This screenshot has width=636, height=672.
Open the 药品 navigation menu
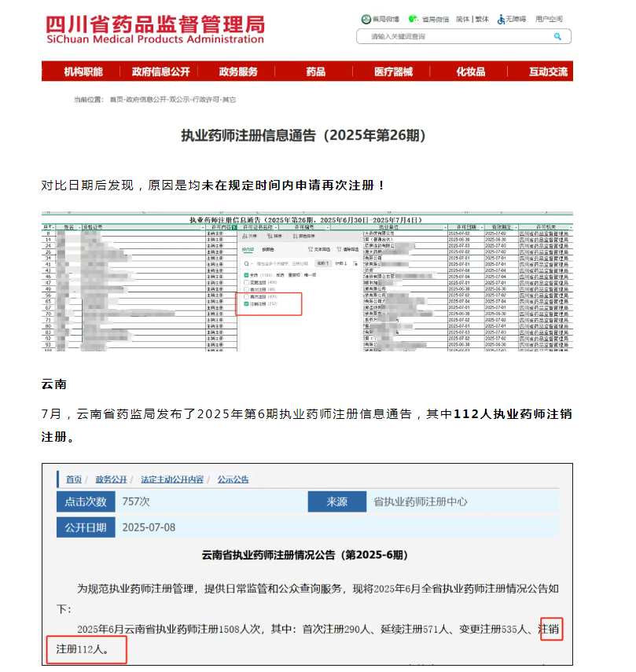point(315,72)
